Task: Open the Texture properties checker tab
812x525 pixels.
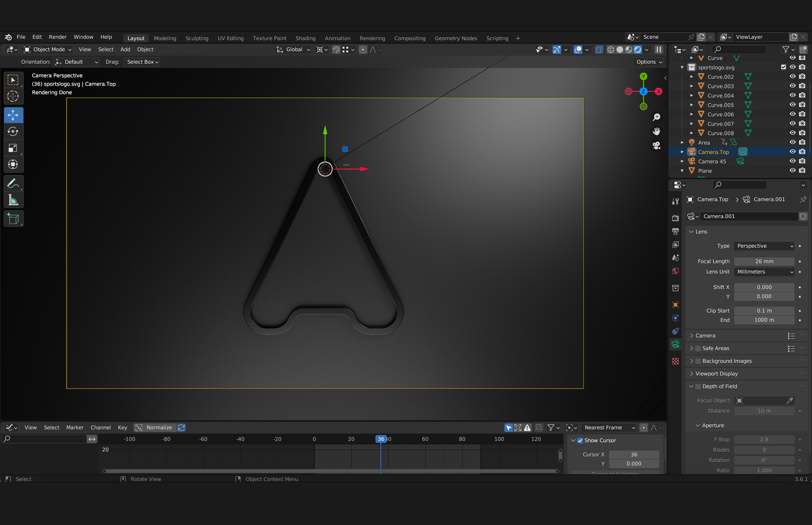Action: pos(675,361)
